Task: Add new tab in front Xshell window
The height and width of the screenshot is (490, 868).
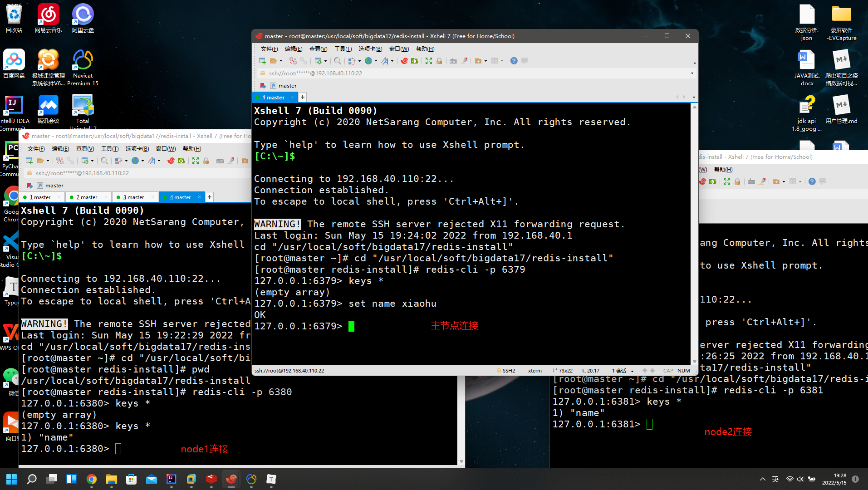Action: (x=303, y=97)
